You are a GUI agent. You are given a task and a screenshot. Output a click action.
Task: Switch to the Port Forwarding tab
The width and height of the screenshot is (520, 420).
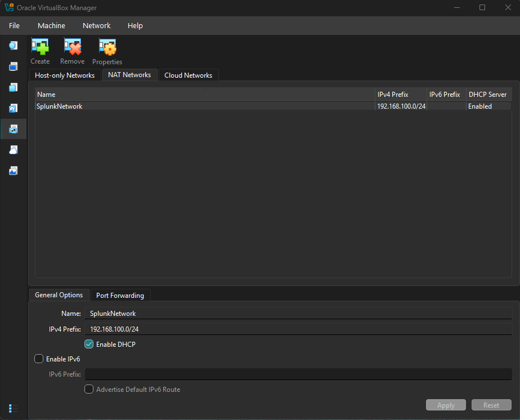[120, 295]
